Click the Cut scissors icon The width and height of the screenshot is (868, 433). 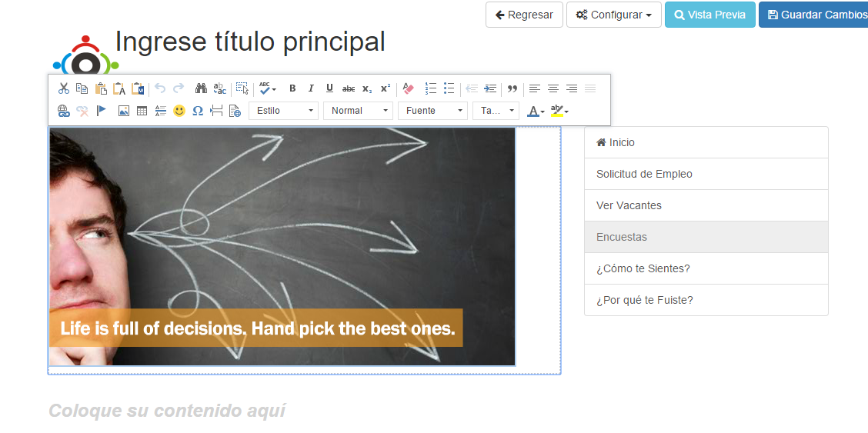tap(64, 88)
